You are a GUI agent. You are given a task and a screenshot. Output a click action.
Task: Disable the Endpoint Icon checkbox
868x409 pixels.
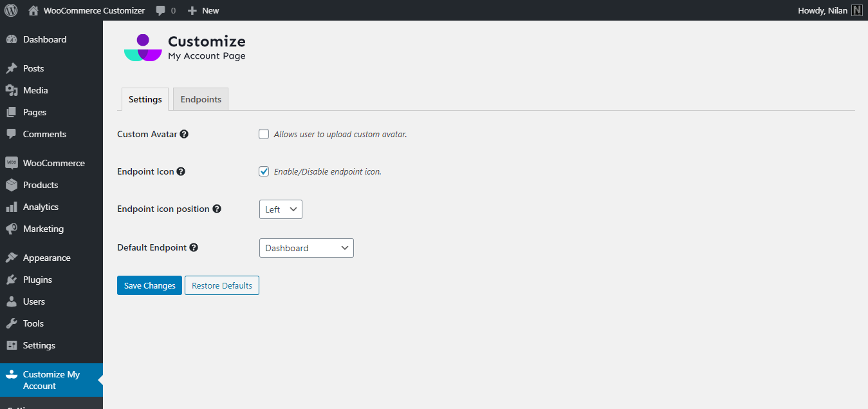pyautogui.click(x=264, y=171)
